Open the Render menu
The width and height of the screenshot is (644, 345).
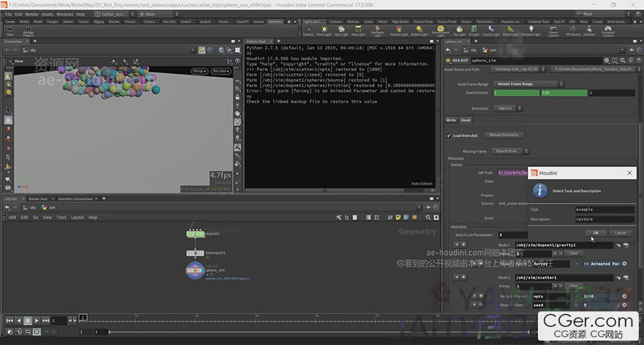[x=32, y=14]
